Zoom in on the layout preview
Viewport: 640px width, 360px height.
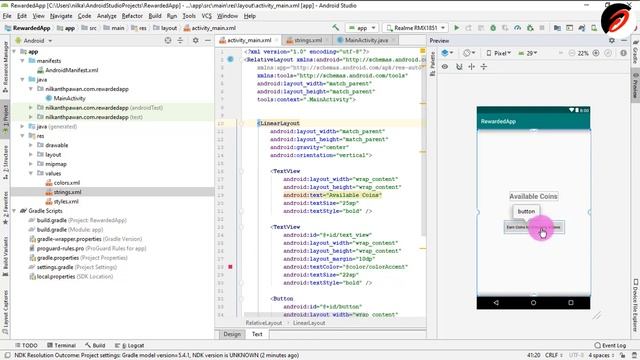pos(596,53)
